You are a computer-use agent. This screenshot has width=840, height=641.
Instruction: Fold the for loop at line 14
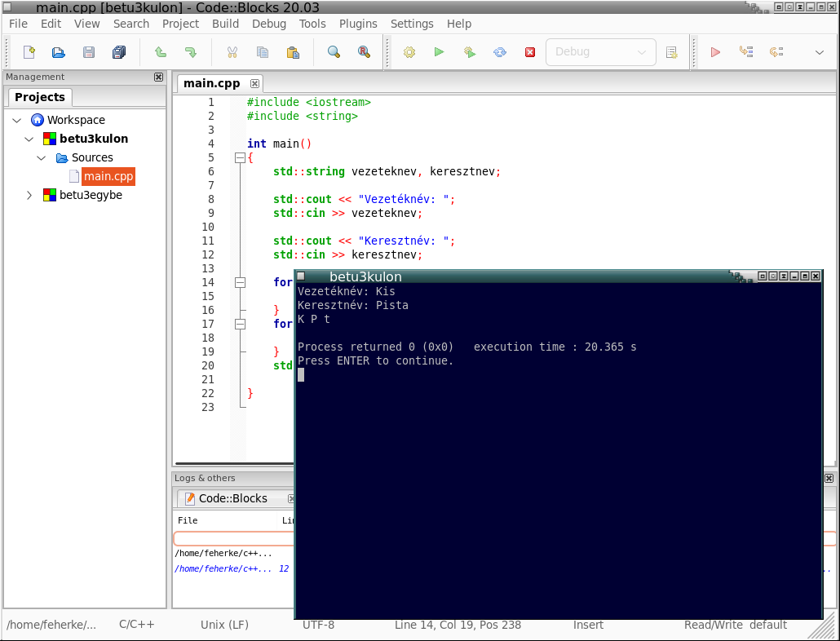pos(240,282)
